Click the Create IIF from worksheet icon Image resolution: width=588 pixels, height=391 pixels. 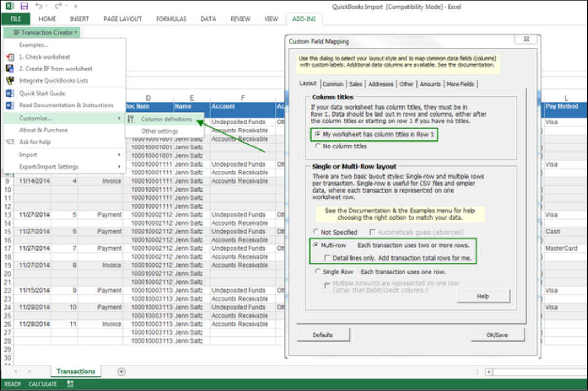point(10,69)
